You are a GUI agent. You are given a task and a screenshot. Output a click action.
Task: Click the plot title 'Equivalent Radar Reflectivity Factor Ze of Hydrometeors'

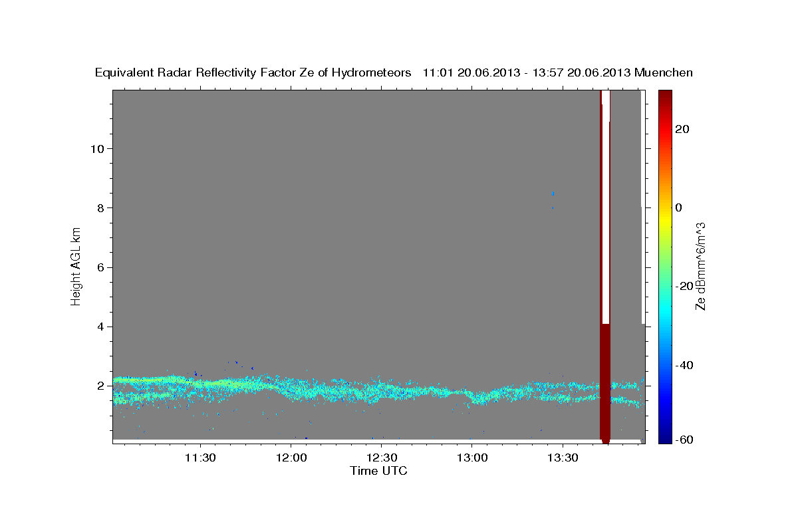click(x=253, y=73)
